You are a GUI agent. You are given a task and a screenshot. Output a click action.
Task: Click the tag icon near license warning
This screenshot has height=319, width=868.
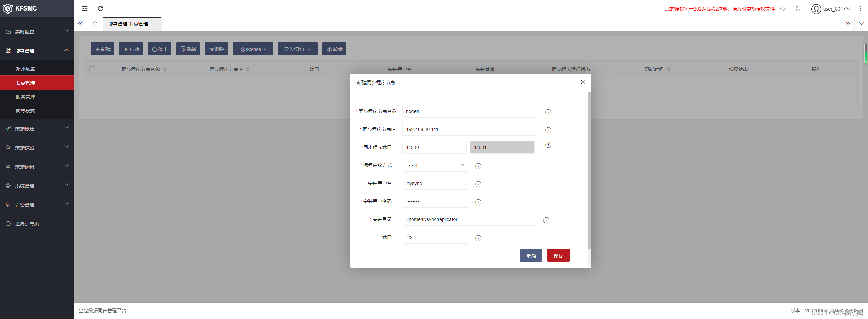[x=783, y=8]
